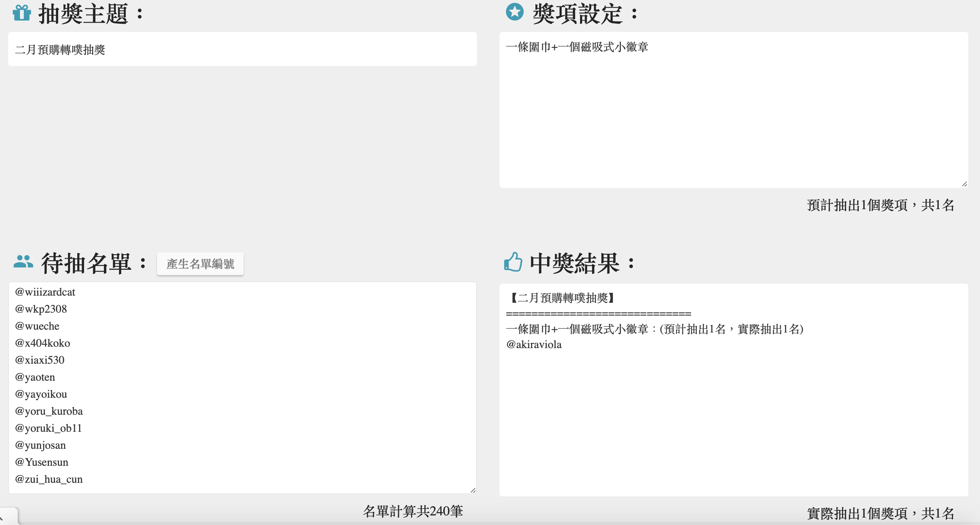The width and height of the screenshot is (980, 525).
Task: Click the @yoru_kuroba line in the name list
Action: tap(49, 411)
